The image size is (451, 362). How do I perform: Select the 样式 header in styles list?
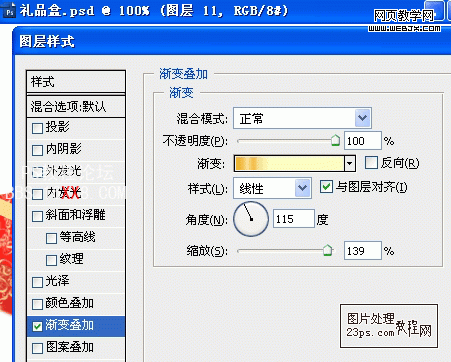pos(76,81)
